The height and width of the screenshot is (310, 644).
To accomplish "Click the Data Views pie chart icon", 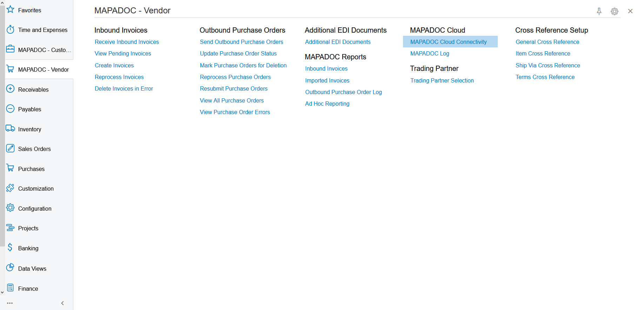I will pyautogui.click(x=11, y=268).
